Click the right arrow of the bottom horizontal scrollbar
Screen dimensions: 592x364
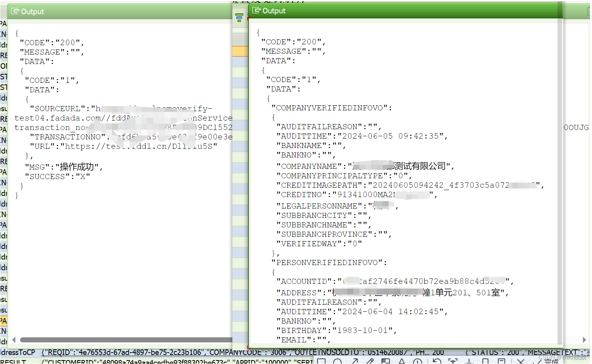[x=584, y=340]
